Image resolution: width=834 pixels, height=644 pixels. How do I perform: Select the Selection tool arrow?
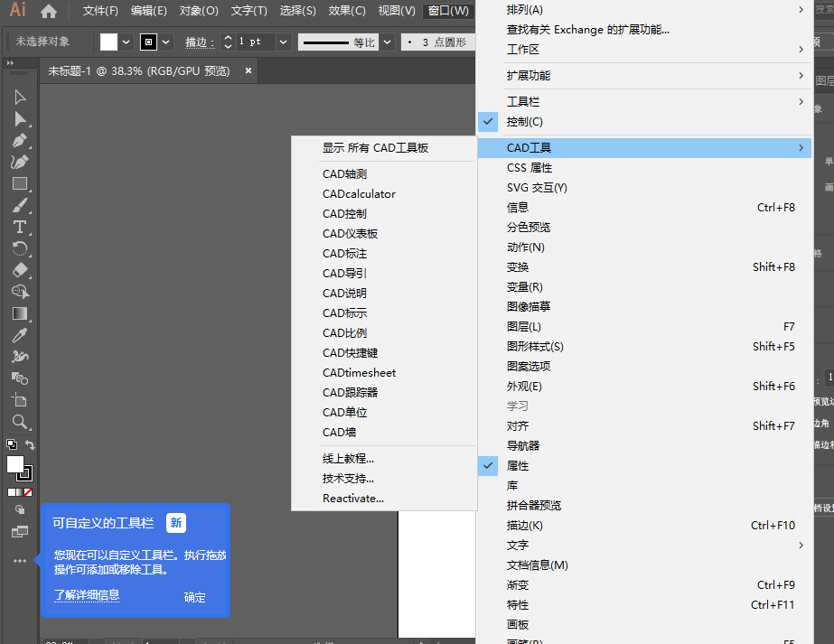[x=20, y=98]
